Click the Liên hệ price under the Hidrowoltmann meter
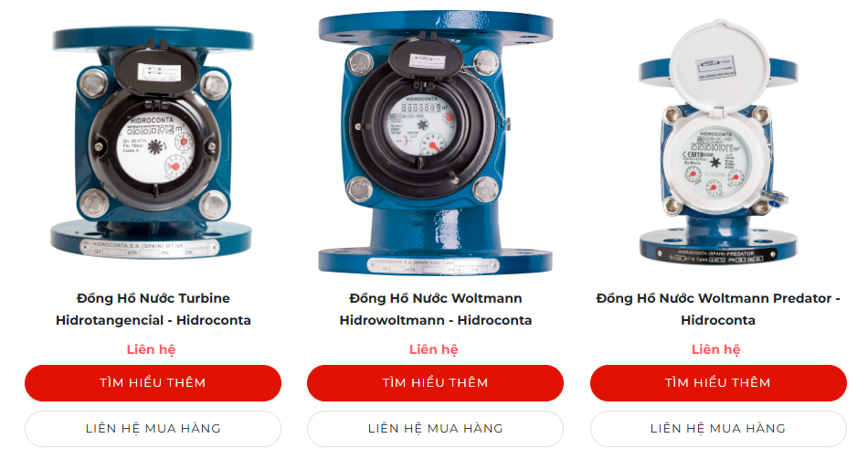Image resolution: width=868 pixels, height=460 pixels. tap(433, 349)
